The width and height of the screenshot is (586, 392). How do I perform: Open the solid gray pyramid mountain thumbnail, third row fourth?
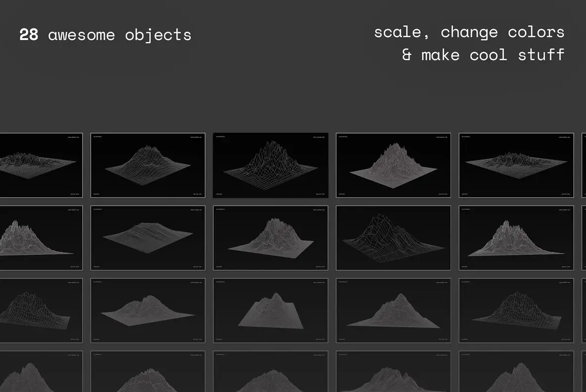pyautogui.click(x=393, y=310)
